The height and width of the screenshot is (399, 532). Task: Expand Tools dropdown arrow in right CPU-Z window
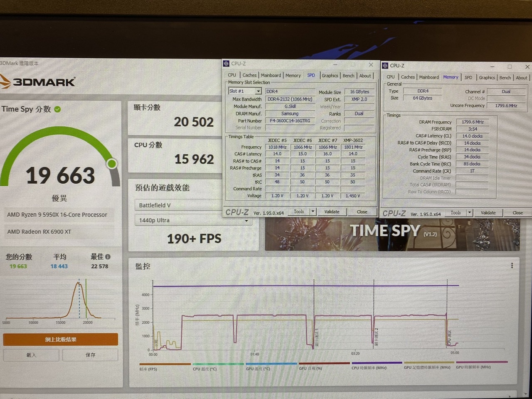pos(470,212)
